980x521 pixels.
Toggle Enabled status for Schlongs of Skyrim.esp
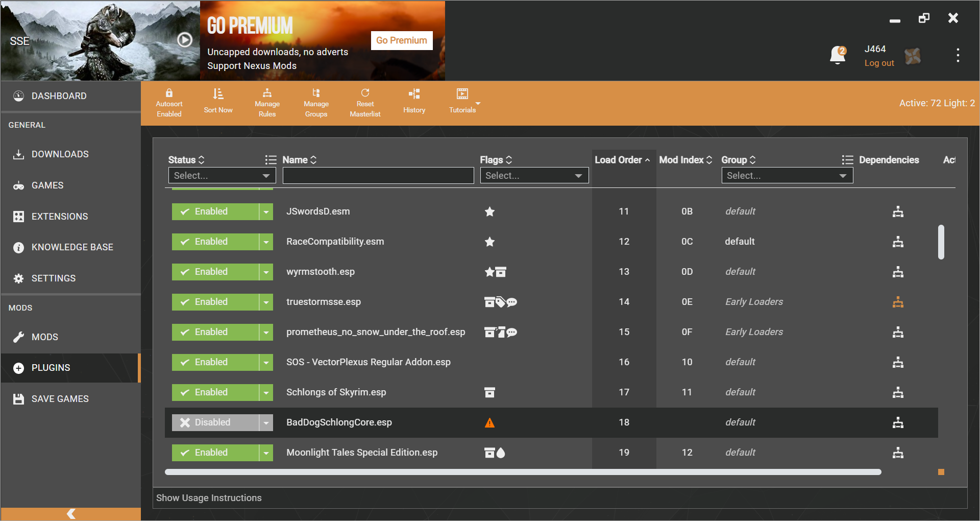click(x=215, y=392)
